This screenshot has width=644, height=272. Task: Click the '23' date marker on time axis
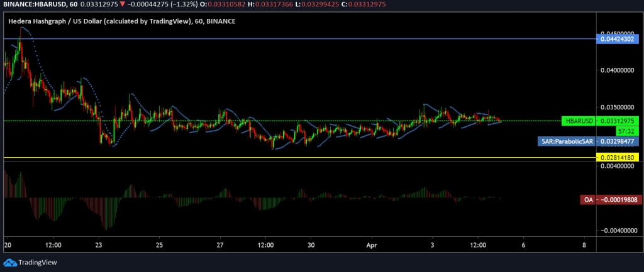point(99,245)
